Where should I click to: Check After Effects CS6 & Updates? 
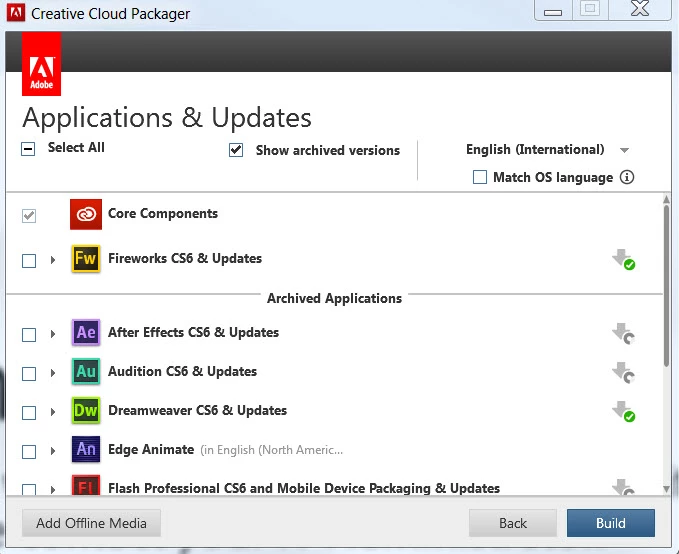tap(29, 334)
